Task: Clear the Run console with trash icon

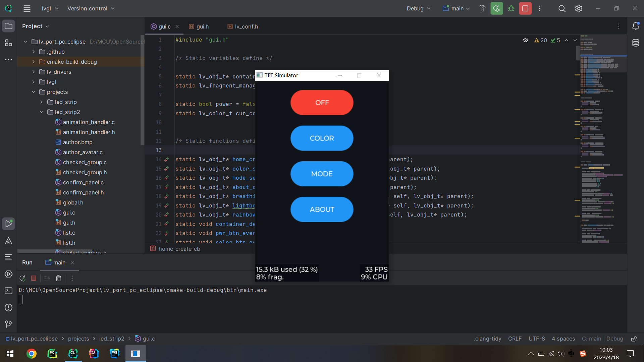Action: pos(58,278)
